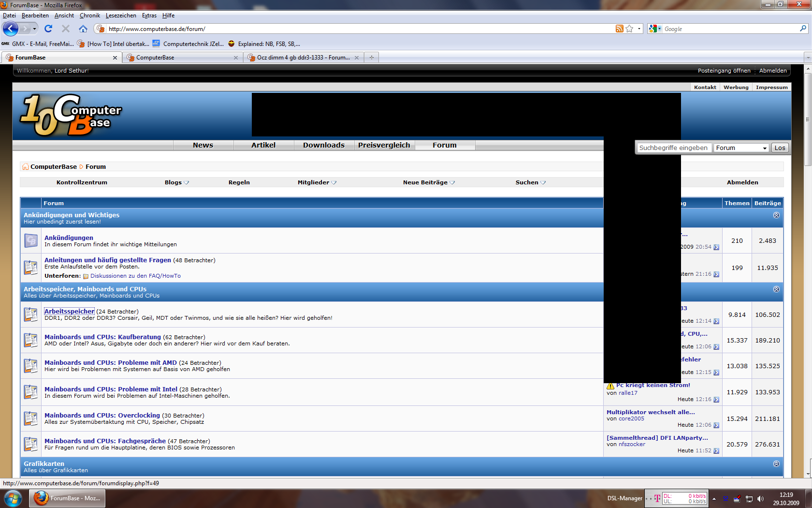Viewport: 812px width, 508px height.
Task: Open the Chronik menu
Action: [x=90, y=15]
